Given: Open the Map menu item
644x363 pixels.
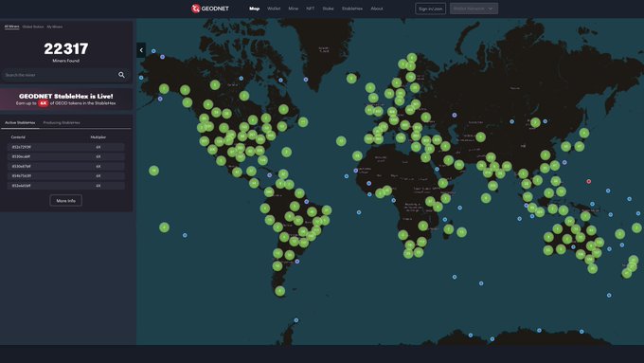Looking at the screenshot, I should coord(254,9).
